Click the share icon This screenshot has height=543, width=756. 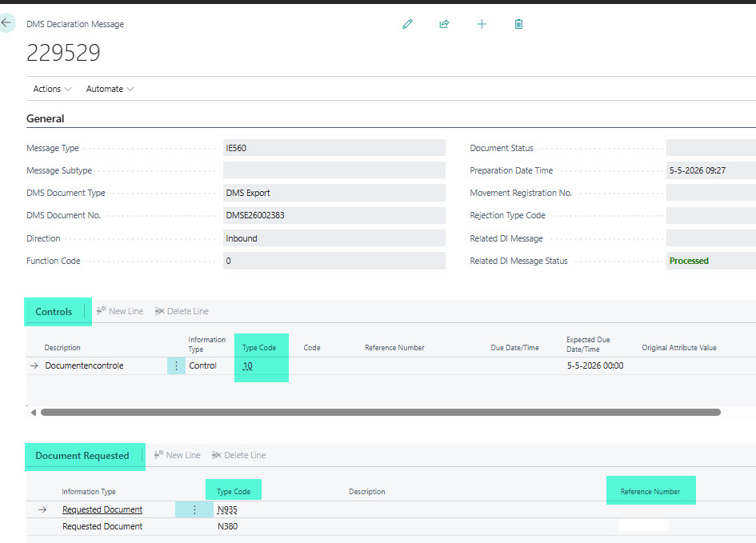pyautogui.click(x=444, y=24)
